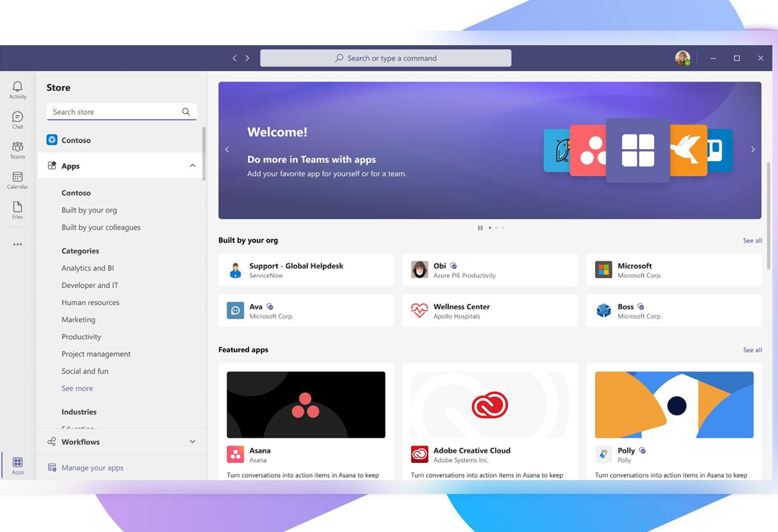Minimize the Teams window
The height and width of the screenshot is (532, 778).
tap(713, 58)
